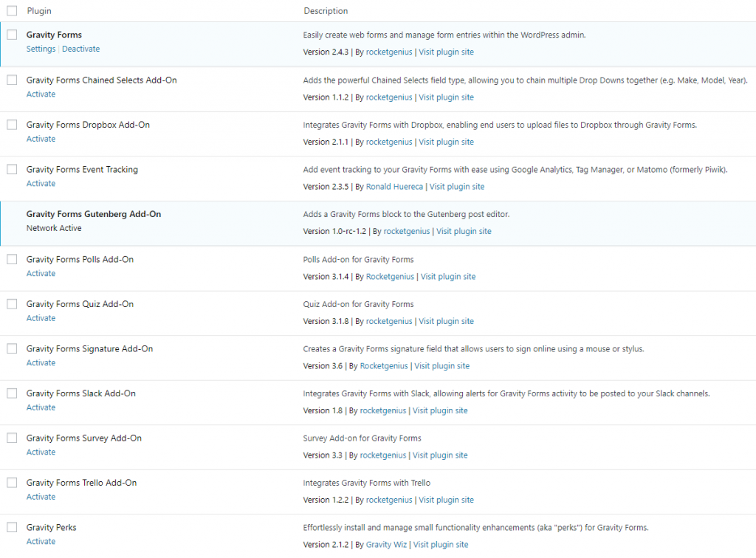Tick the select-all checkbox in the header
This screenshot has width=756, height=558.
click(12, 11)
